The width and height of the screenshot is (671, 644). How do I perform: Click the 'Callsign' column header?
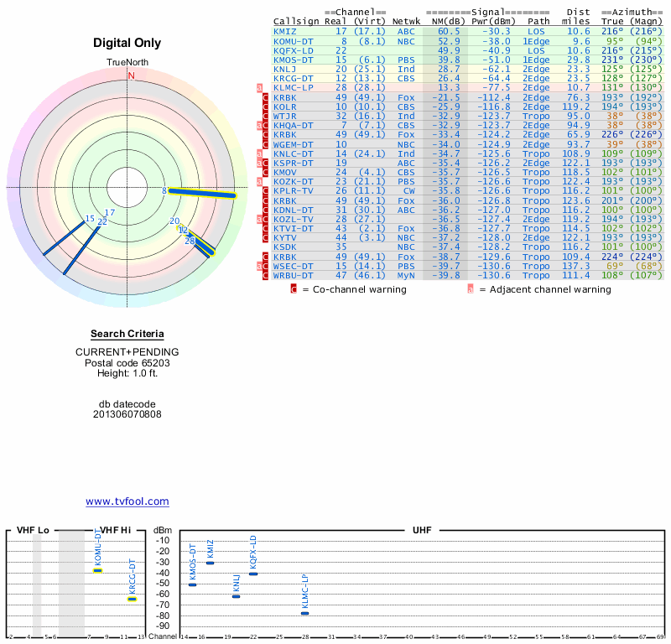coord(296,22)
